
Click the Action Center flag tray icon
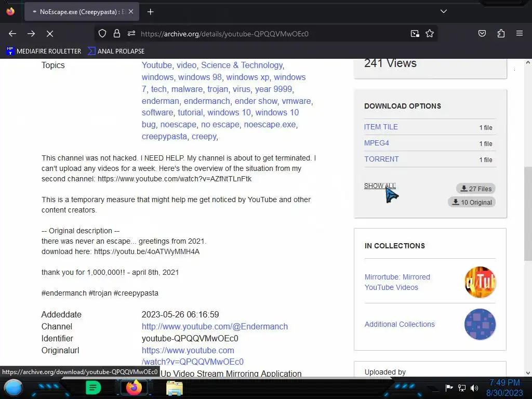point(449,388)
